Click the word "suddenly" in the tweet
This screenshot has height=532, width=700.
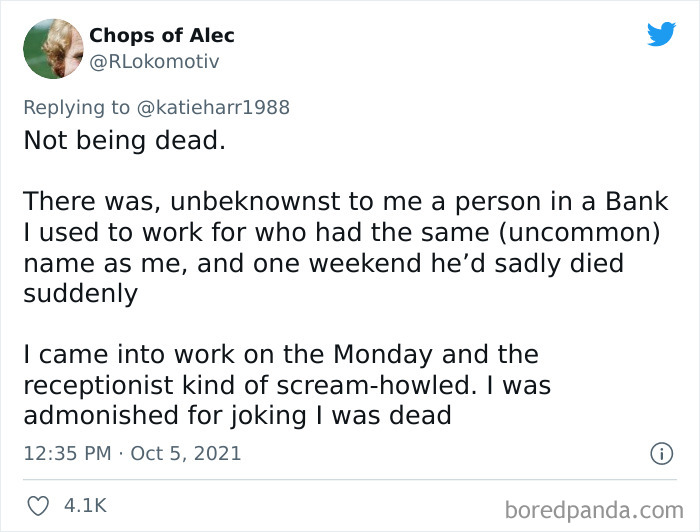coord(80,294)
